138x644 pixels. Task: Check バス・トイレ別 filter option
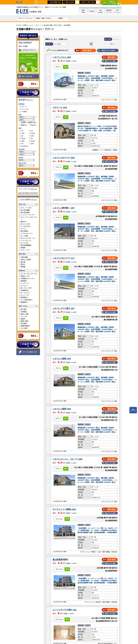pyautogui.click(x=20, y=208)
